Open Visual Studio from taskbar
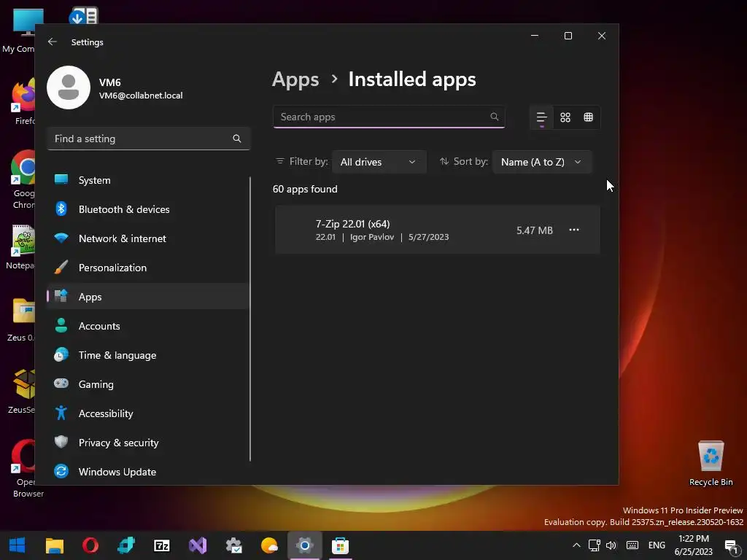 coord(197,545)
